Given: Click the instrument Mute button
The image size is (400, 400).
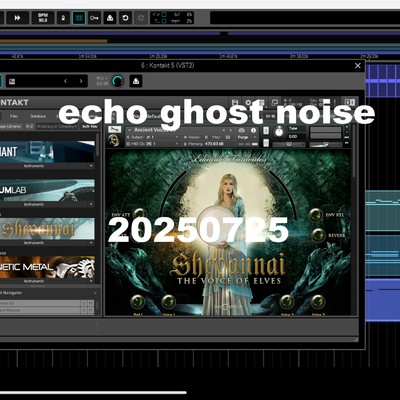Looking at the screenshot, I should [266, 143].
